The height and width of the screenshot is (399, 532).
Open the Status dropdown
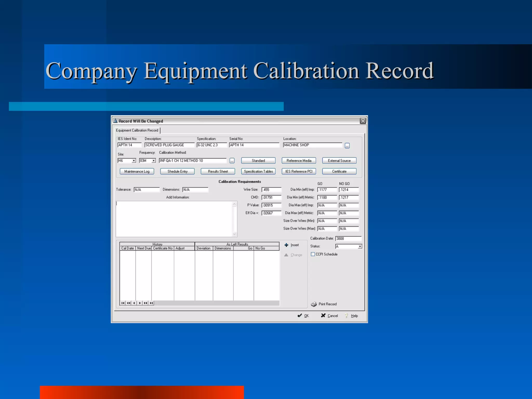tap(360, 246)
